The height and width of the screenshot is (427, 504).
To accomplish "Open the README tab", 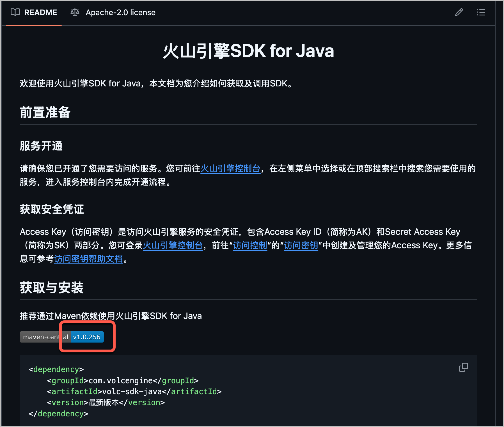I will (x=34, y=13).
